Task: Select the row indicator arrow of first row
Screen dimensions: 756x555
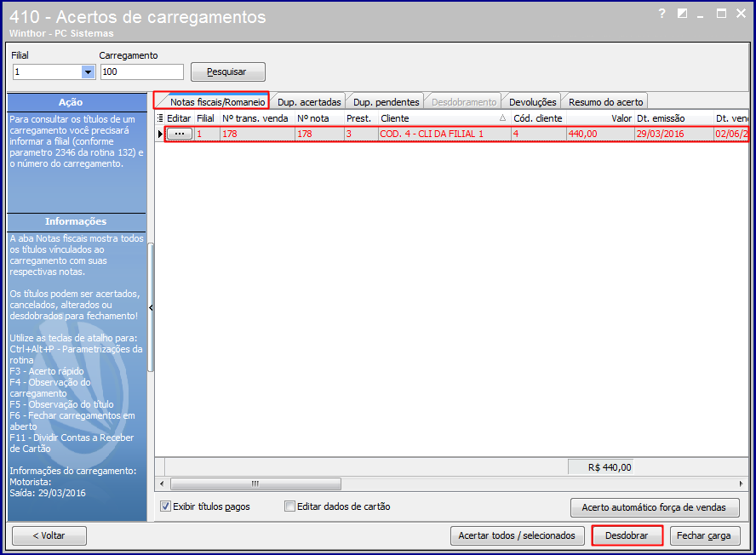Action: tap(160, 134)
